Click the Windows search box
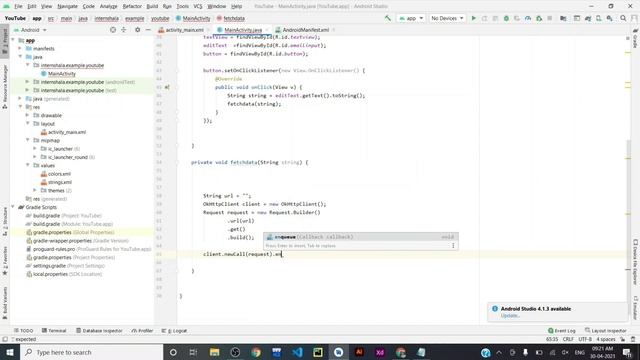 pyautogui.click(x=91, y=352)
